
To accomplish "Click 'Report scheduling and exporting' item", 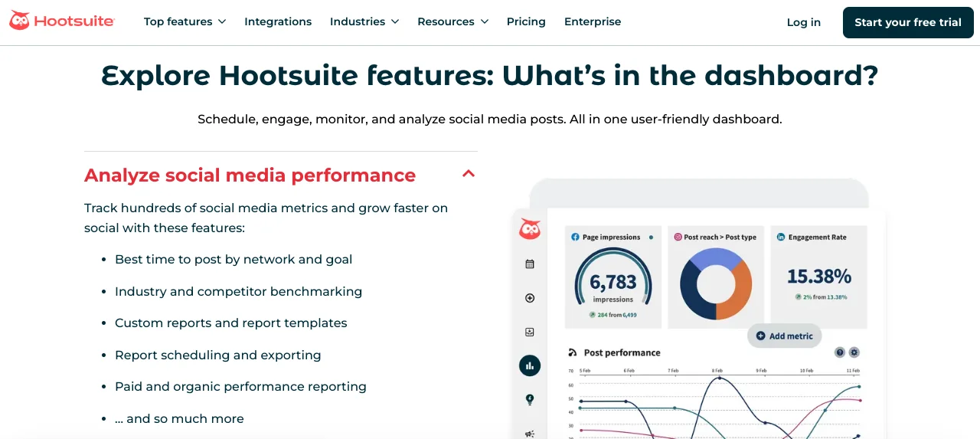I will [x=217, y=355].
